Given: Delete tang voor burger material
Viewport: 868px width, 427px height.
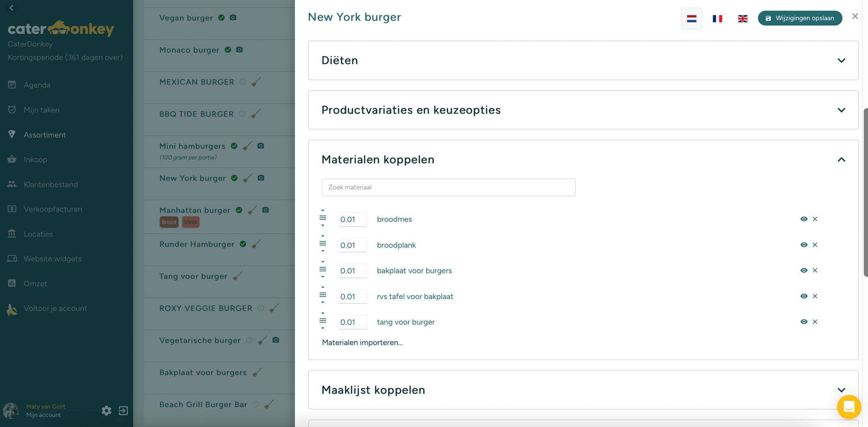Looking at the screenshot, I should point(815,322).
